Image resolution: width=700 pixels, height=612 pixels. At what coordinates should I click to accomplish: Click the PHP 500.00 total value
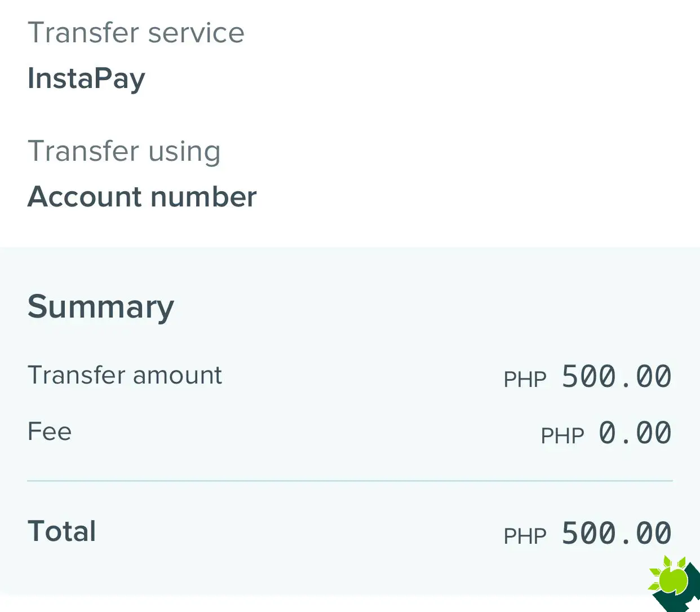pyautogui.click(x=616, y=532)
